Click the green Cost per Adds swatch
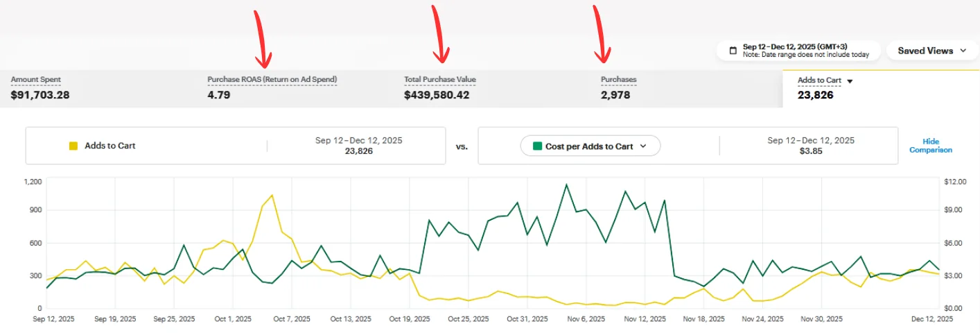Viewport: 980px width, 333px height. 536,146
